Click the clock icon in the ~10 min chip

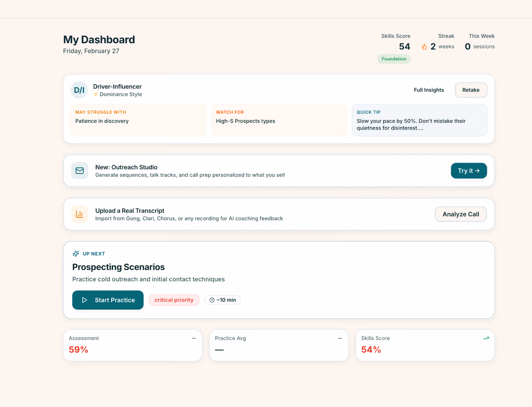point(212,300)
